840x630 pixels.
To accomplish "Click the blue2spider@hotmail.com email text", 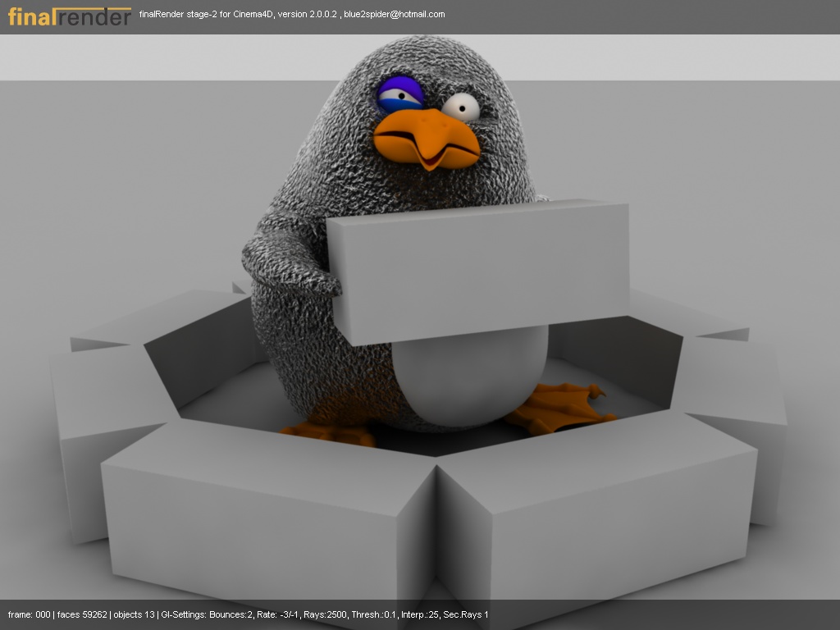I will [395, 15].
